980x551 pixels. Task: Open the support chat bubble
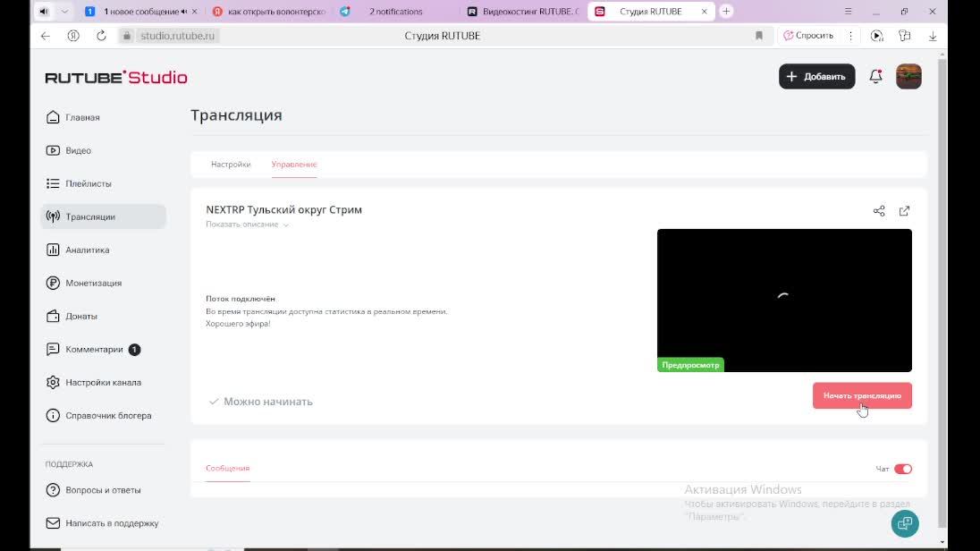905,523
